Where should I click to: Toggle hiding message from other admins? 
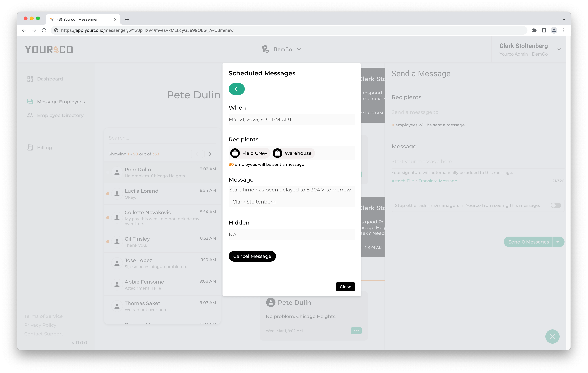pyautogui.click(x=556, y=205)
